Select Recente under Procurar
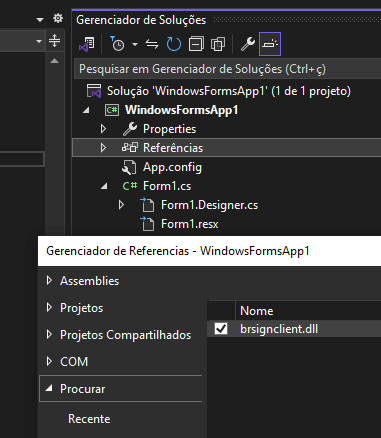The width and height of the screenshot is (381, 438). [x=89, y=419]
